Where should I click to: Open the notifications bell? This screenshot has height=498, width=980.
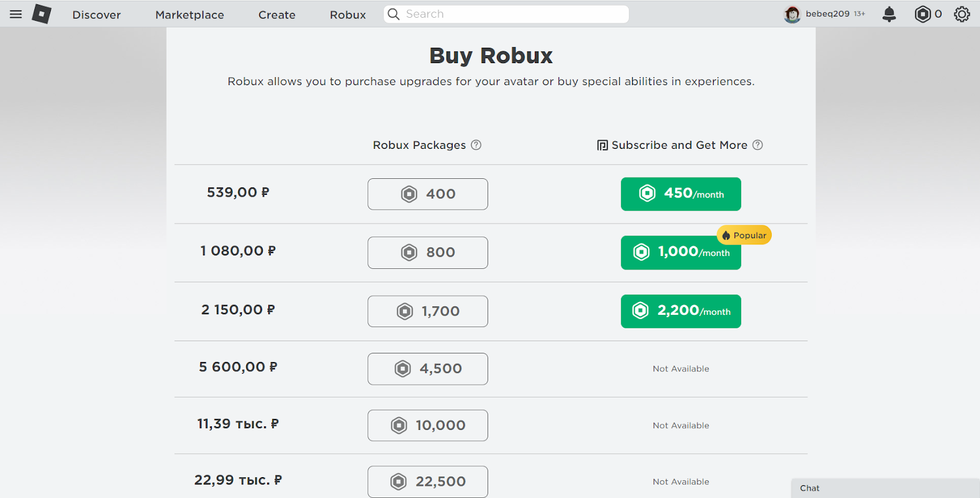tap(889, 14)
